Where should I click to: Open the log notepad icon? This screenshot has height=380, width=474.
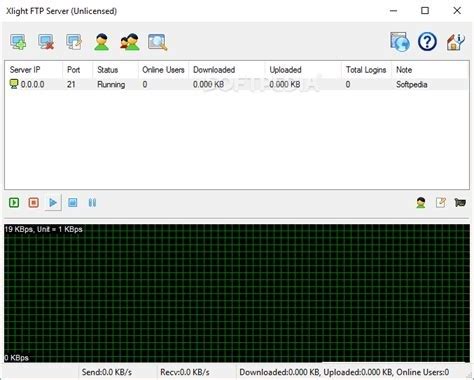[x=441, y=202]
